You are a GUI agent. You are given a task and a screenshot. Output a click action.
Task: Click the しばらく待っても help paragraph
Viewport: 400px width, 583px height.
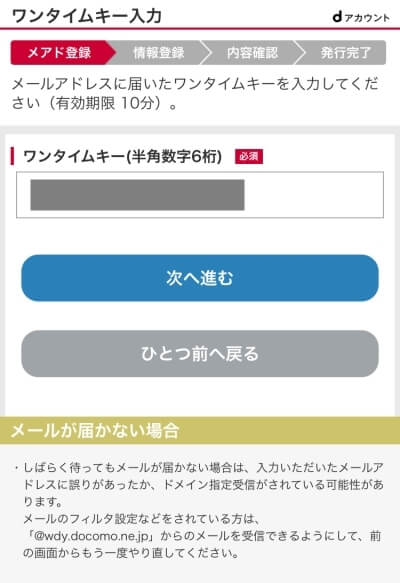[203, 484]
